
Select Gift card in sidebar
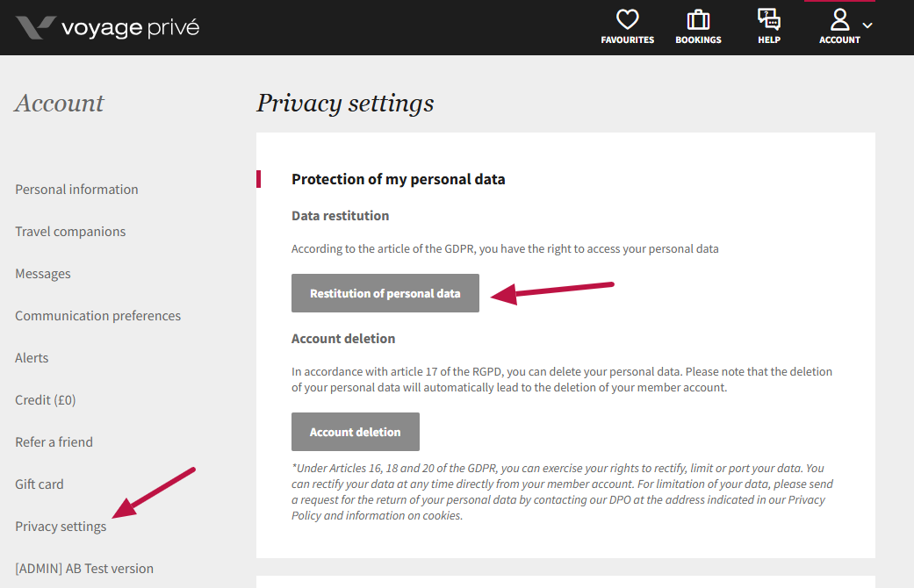click(x=40, y=484)
